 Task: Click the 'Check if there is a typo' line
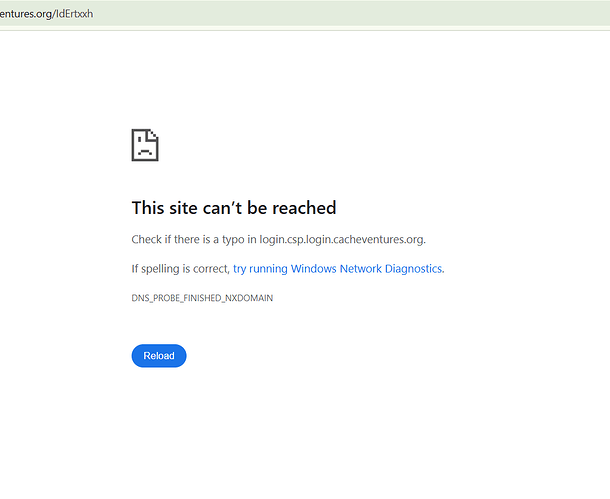279,239
